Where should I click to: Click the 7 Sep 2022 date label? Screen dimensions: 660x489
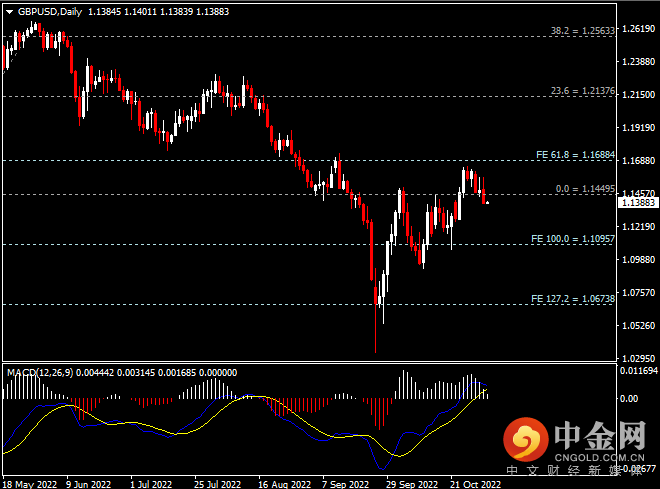pos(346,484)
